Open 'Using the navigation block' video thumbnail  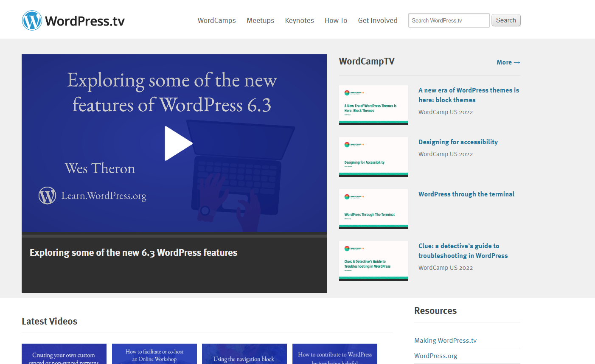tap(244, 354)
